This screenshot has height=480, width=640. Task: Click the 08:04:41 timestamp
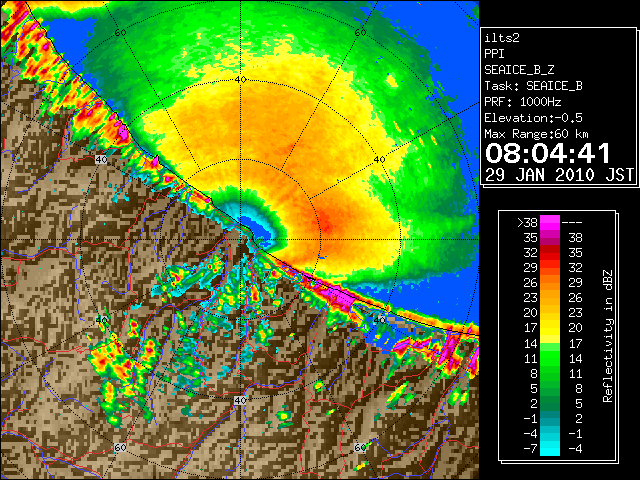[548, 153]
